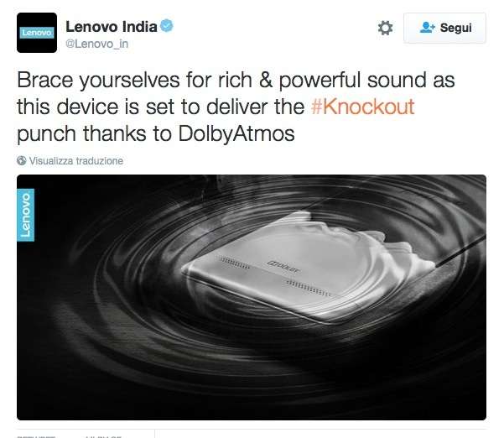Click the Dolby logo on the device

283,267
